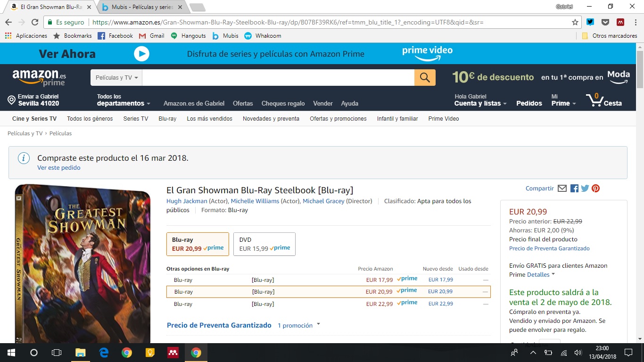The width and height of the screenshot is (644, 362).
Task: Open the Otros marcadores bookmarks folder
Action: 609,35
